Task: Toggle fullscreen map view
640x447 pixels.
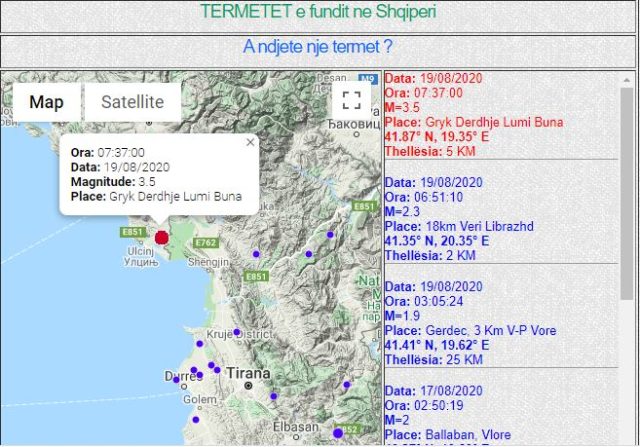Action: [x=351, y=100]
